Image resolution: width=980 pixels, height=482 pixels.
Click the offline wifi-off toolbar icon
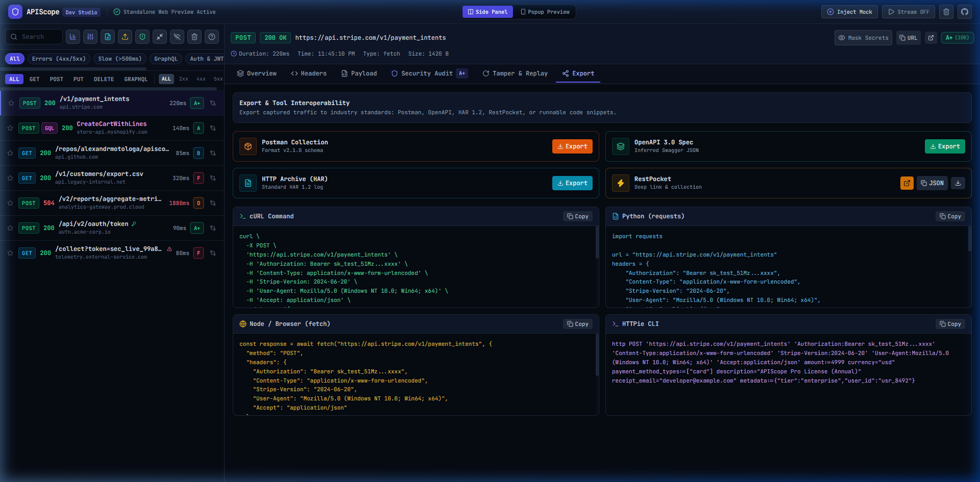click(x=177, y=37)
